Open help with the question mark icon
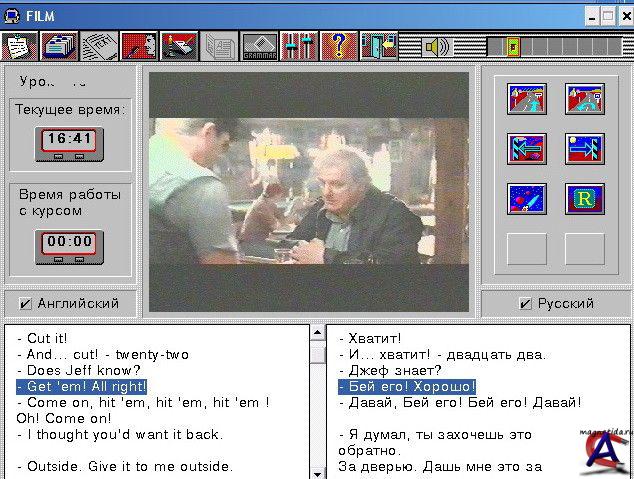Image resolution: width=634 pixels, height=479 pixels. (340, 46)
